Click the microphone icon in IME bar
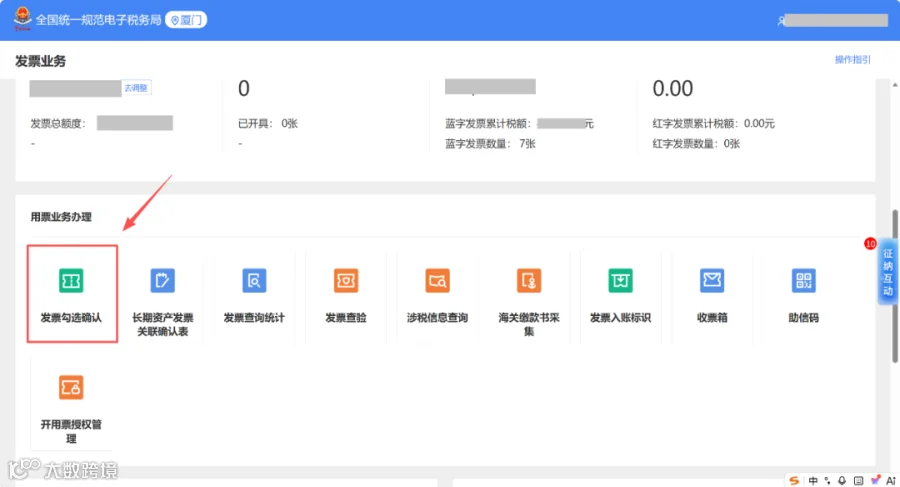900x487 pixels. (842, 481)
